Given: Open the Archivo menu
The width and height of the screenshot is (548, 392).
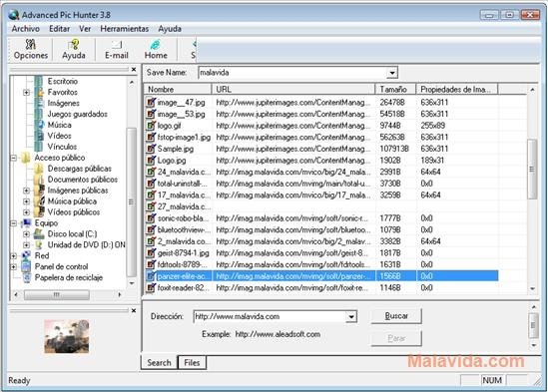Looking at the screenshot, I should point(26,29).
